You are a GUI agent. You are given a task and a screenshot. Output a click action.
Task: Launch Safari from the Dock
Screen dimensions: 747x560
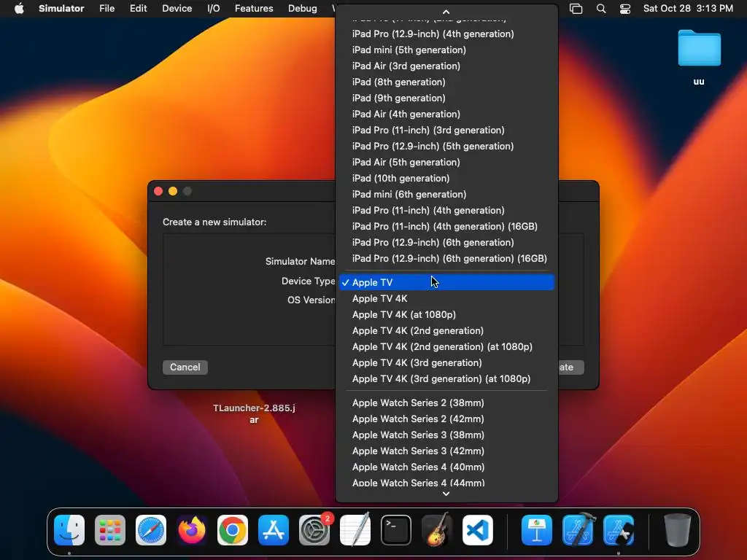[151, 530]
